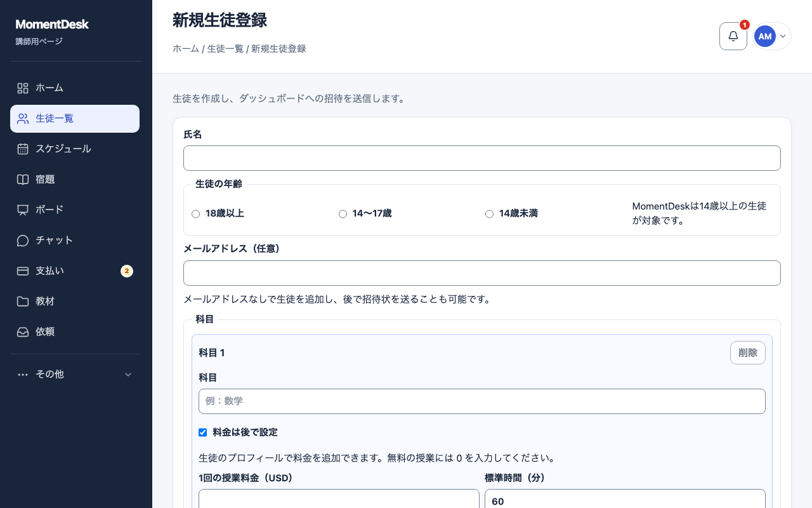Screen dimensions: 812x508
Task: Expand the その他 sidebar chevron
Action: click(x=128, y=375)
